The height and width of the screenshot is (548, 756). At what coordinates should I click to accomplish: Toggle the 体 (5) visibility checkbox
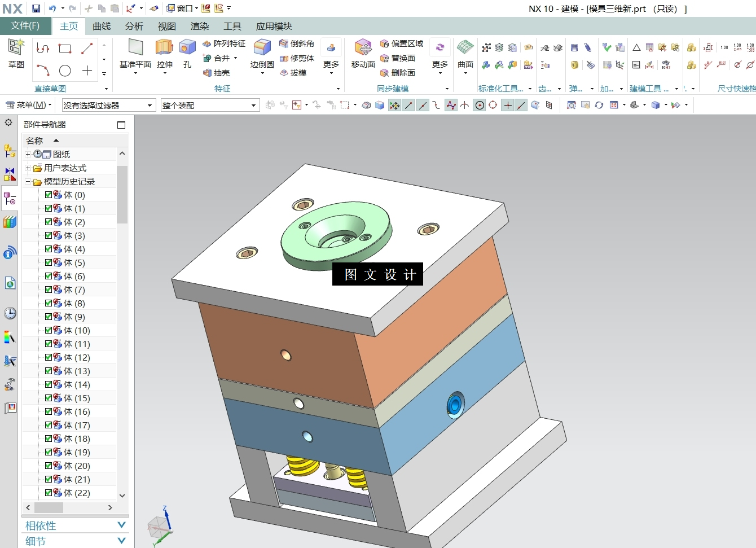click(49, 262)
